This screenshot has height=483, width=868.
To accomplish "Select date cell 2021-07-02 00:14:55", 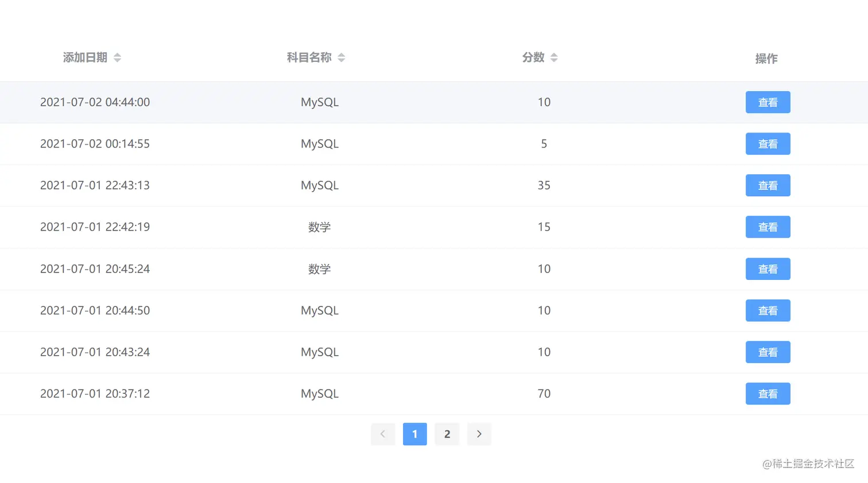I will pos(95,144).
